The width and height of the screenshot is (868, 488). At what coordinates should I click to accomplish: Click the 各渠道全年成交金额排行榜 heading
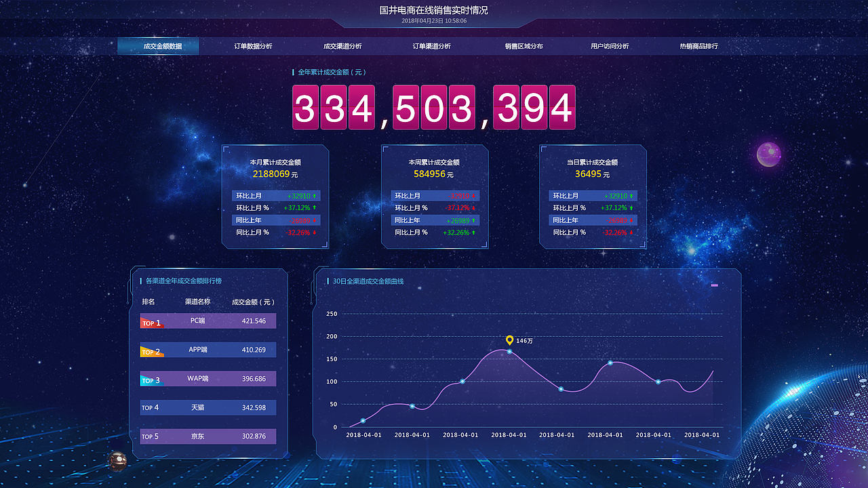[x=184, y=281]
